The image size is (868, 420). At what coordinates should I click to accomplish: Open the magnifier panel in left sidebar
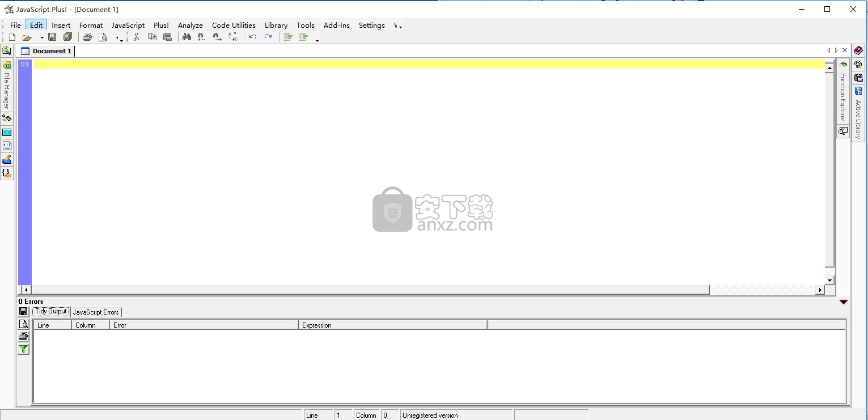[x=7, y=51]
